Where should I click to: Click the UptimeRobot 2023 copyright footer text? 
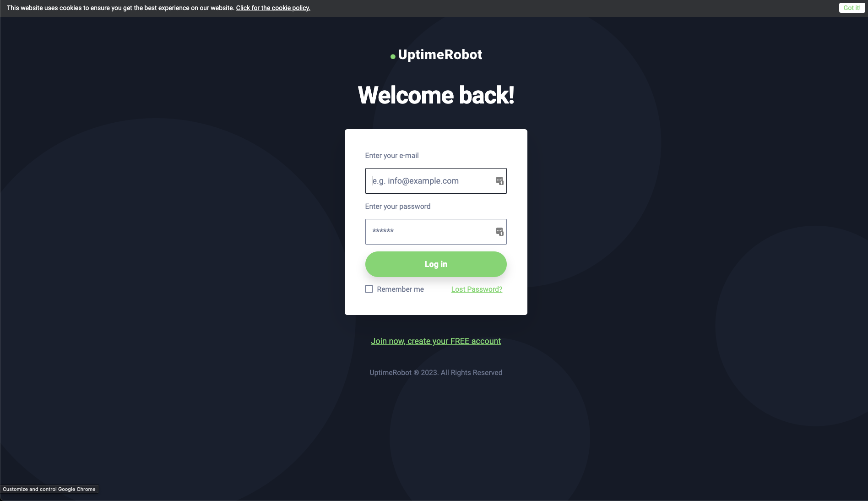(436, 373)
